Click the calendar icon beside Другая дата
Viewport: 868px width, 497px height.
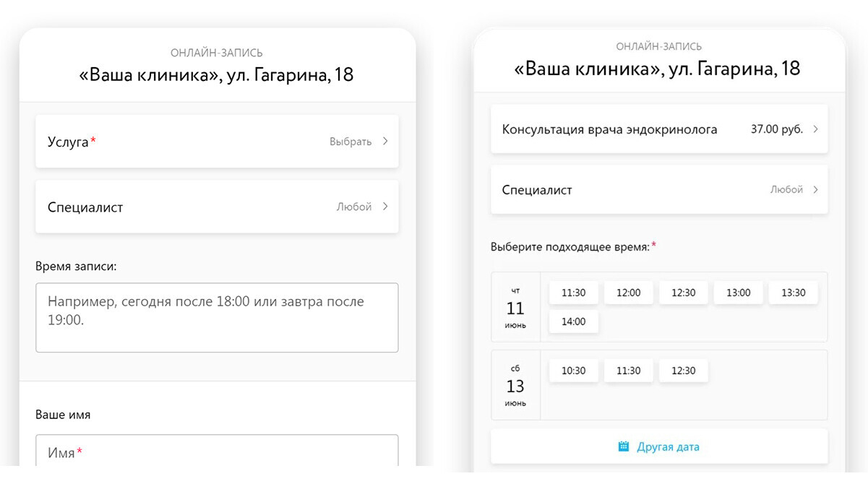click(624, 446)
